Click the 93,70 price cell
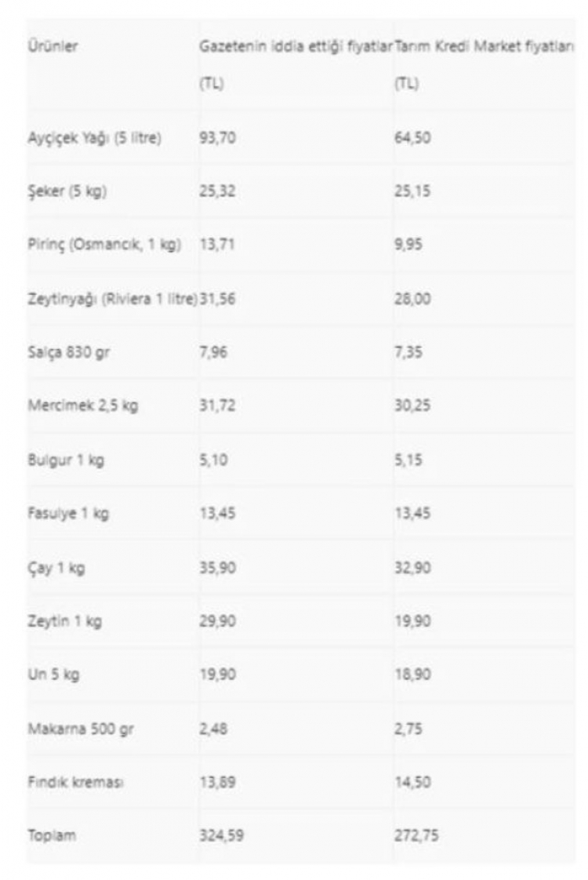Viewport: 588px width, 880px height. click(x=217, y=139)
